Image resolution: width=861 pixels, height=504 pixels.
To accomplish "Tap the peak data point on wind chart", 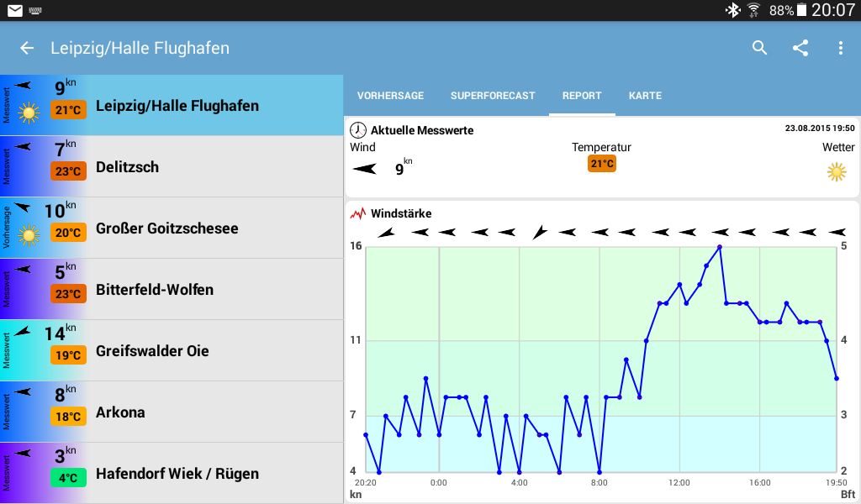I will point(720,247).
